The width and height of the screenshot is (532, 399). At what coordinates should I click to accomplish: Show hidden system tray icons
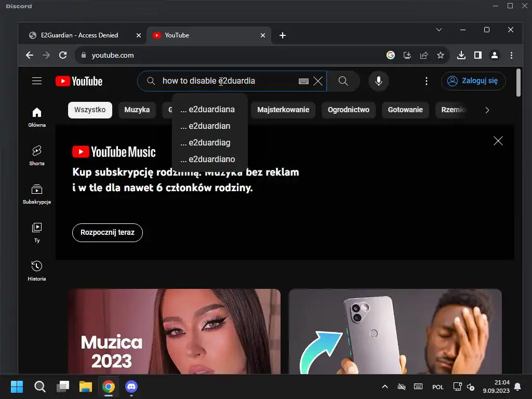[x=385, y=387]
